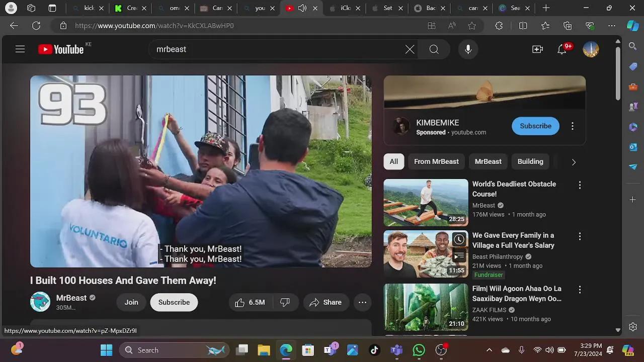
Task: Open the account avatar menu
Action: (x=591, y=49)
